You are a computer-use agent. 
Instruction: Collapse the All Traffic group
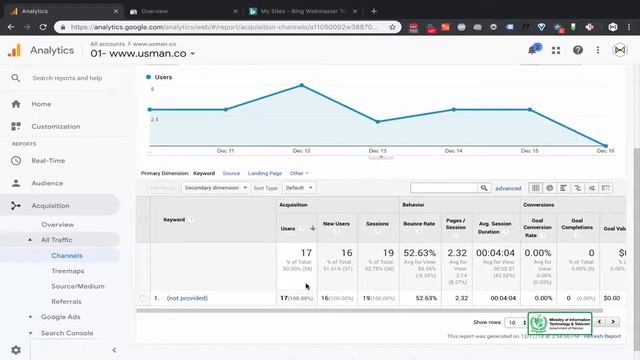tap(30, 240)
